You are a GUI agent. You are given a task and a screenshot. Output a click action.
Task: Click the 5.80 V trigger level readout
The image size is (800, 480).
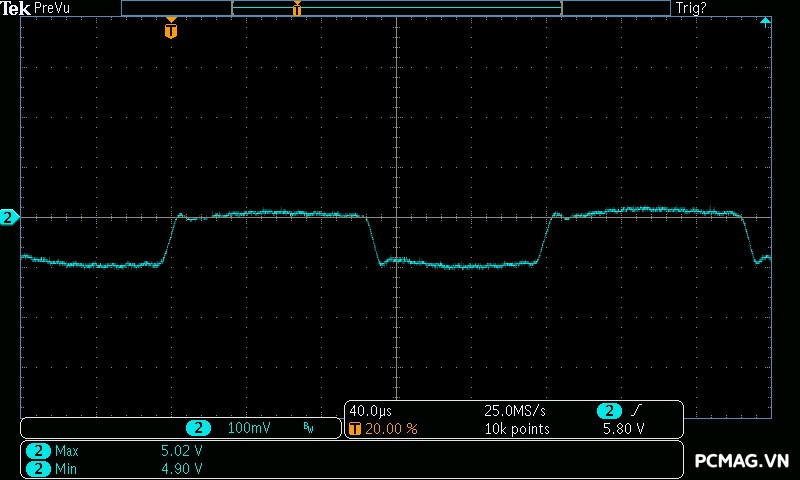click(622, 428)
